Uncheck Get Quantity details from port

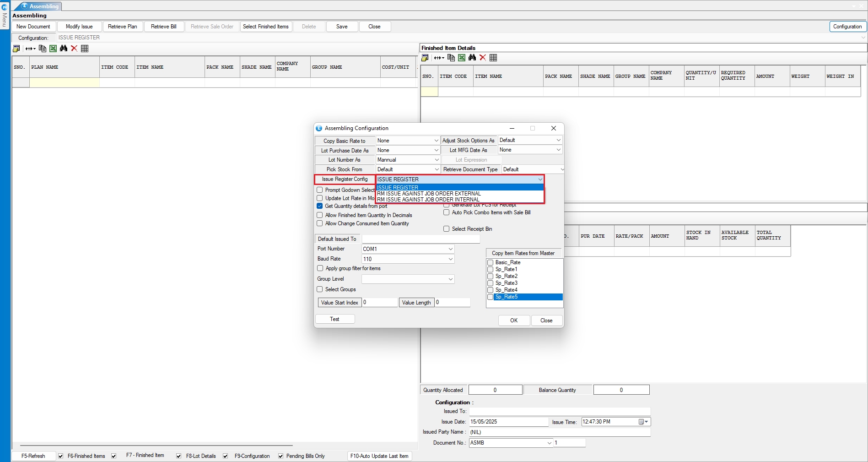click(x=320, y=206)
